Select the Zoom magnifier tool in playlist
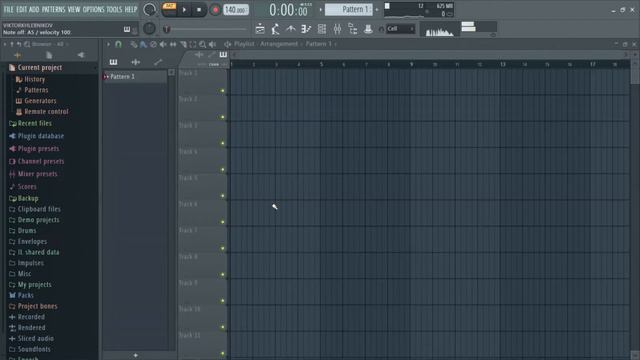Viewport: 640px width, 360px height. pos(202,44)
